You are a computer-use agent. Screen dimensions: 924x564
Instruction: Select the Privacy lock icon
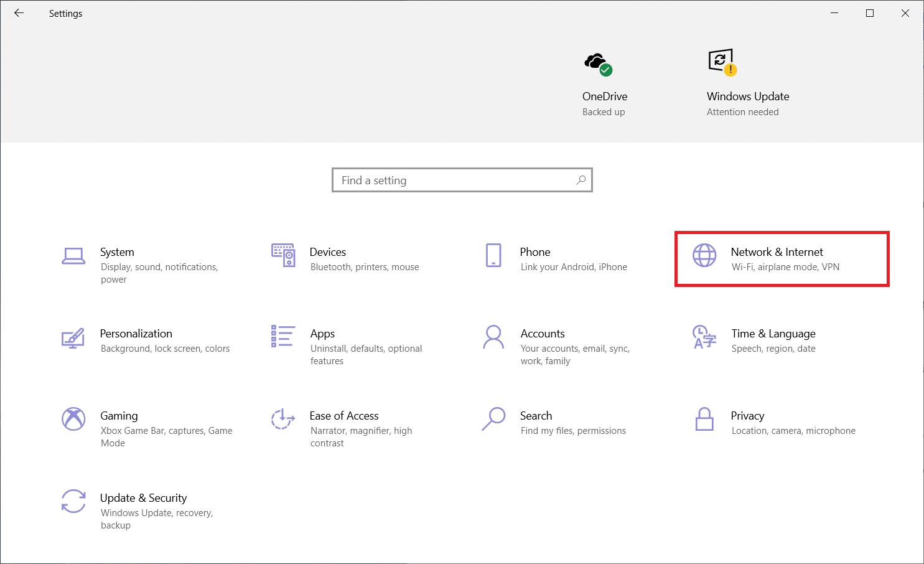click(x=704, y=420)
